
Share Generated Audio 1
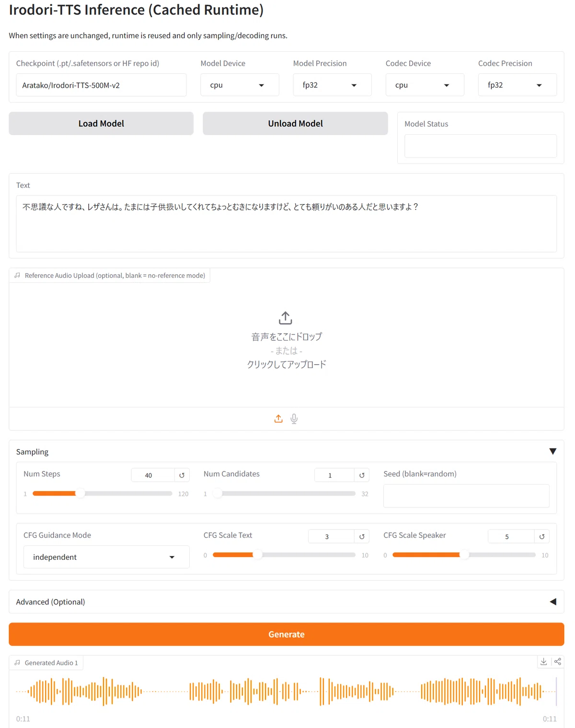tap(558, 661)
